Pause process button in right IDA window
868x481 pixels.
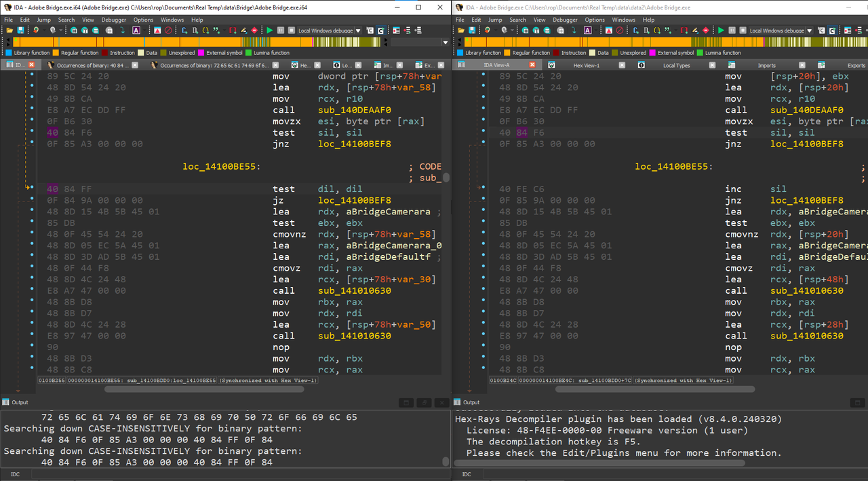click(732, 31)
